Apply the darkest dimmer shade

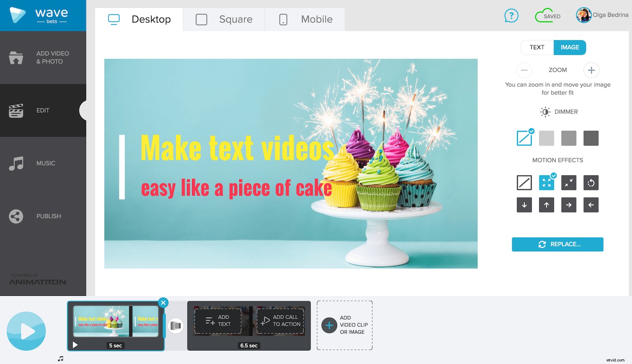coord(591,138)
